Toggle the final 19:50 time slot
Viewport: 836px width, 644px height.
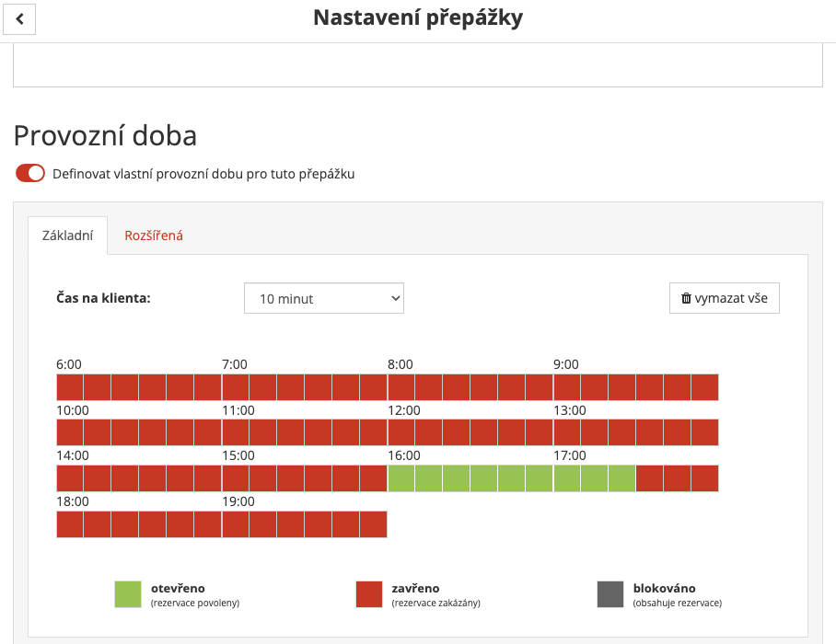click(373, 524)
